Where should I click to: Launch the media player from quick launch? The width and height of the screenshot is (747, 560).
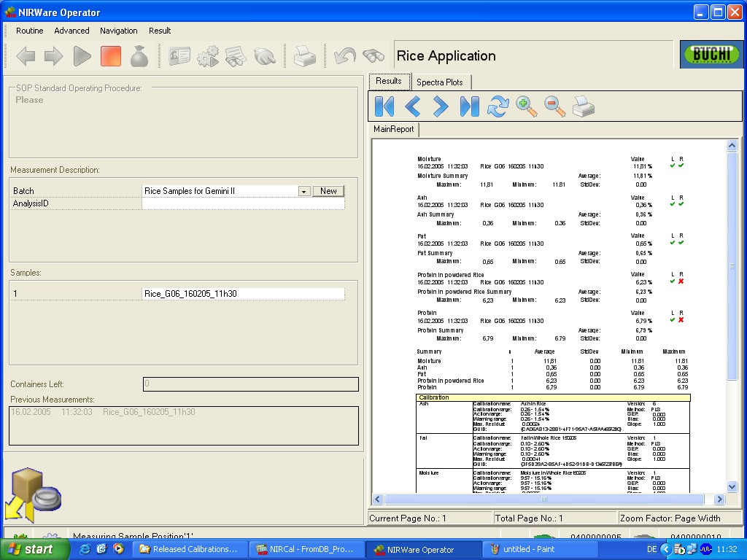(118, 549)
